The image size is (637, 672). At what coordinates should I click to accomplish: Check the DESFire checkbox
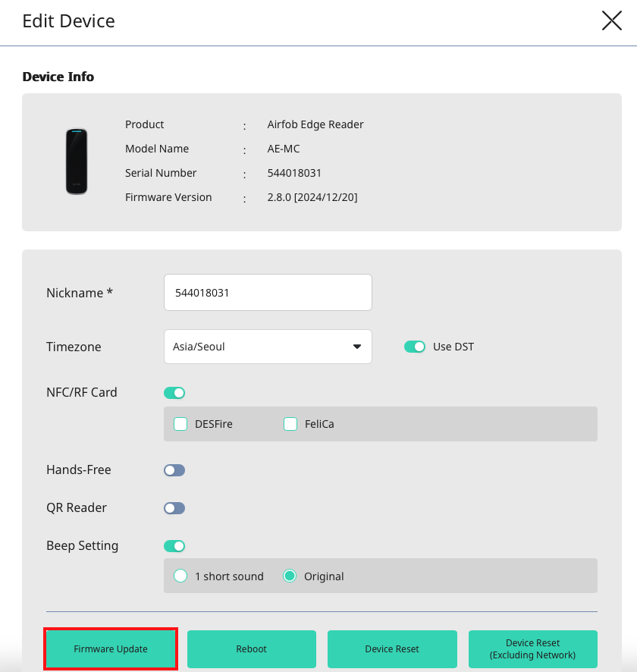(180, 424)
